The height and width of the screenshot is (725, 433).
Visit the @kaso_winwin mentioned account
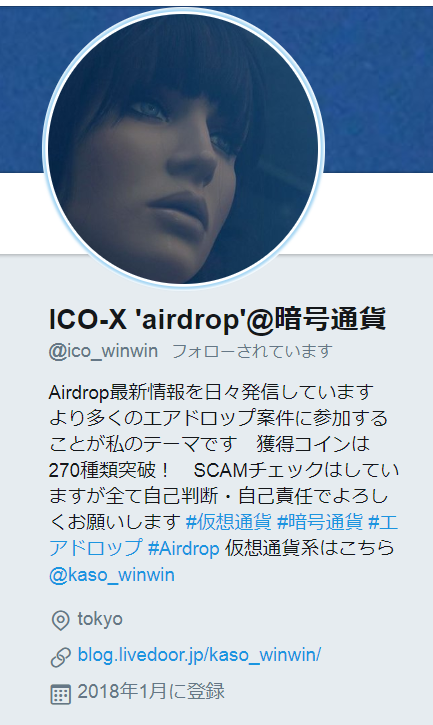[112, 575]
